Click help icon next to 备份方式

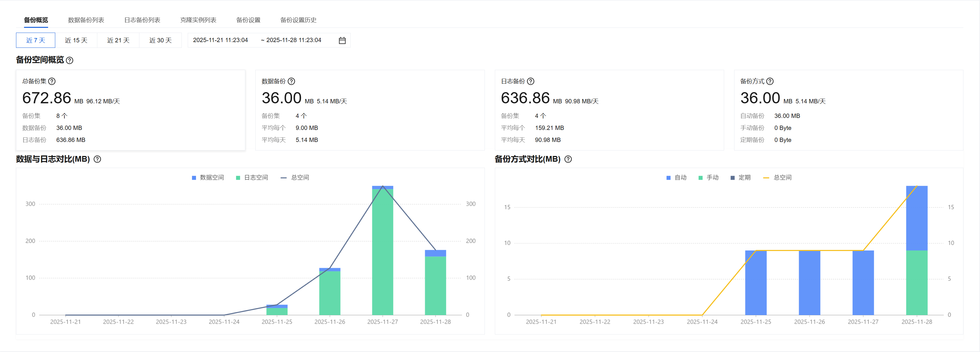(770, 81)
